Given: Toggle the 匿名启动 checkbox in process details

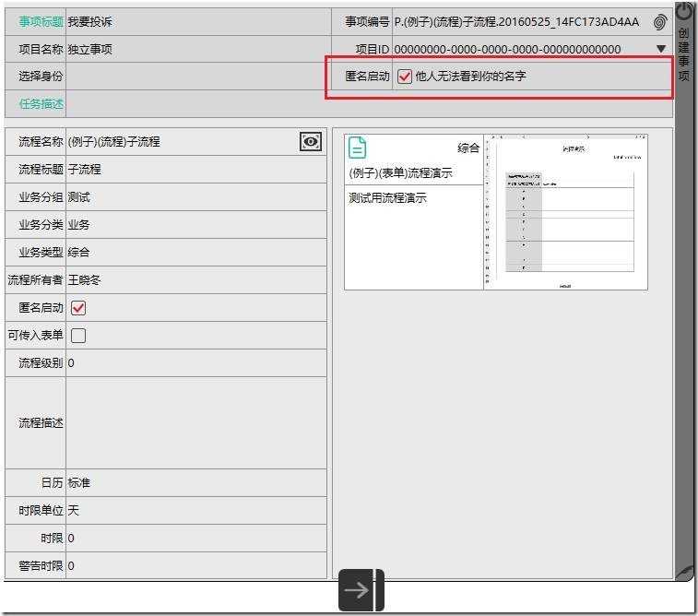Looking at the screenshot, I should coord(78,308).
